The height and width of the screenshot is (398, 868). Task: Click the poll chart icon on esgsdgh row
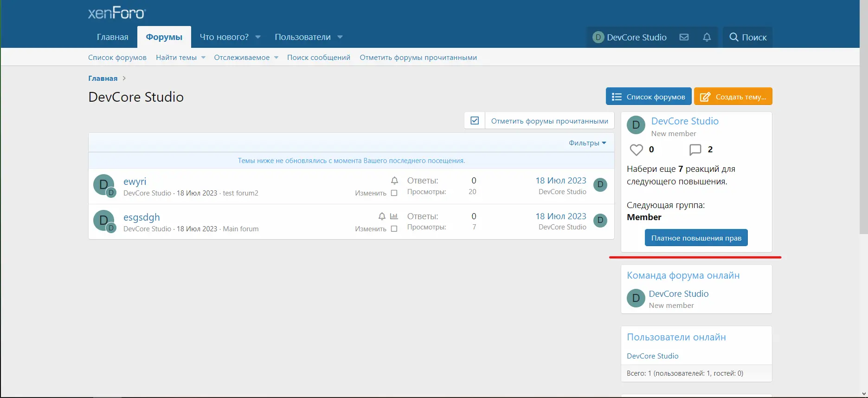click(394, 216)
